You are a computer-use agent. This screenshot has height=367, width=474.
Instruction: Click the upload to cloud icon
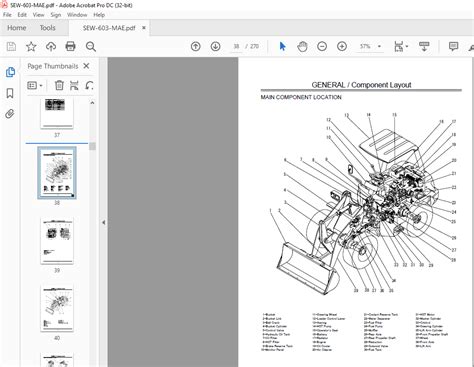(51, 46)
